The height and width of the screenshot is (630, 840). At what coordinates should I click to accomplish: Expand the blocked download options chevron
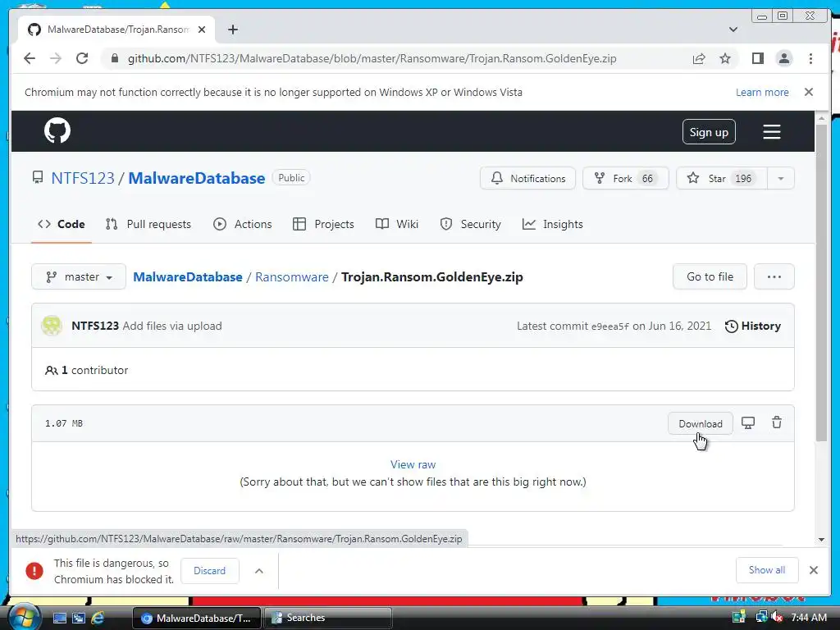coord(258,571)
